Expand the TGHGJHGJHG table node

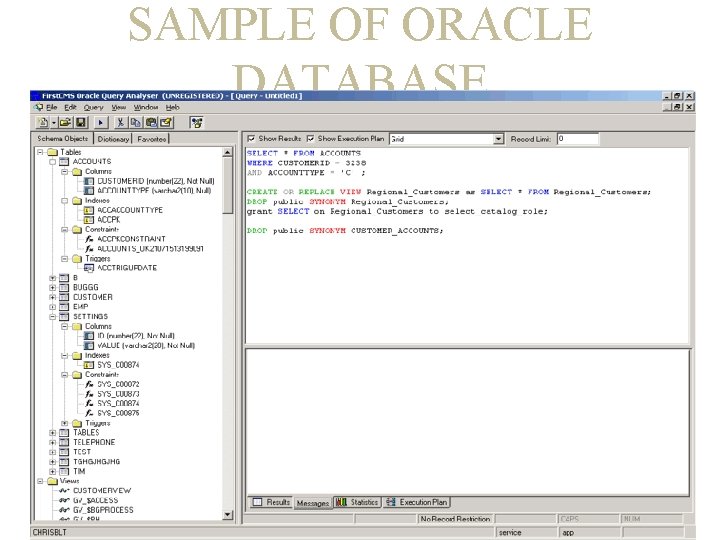(x=52, y=461)
